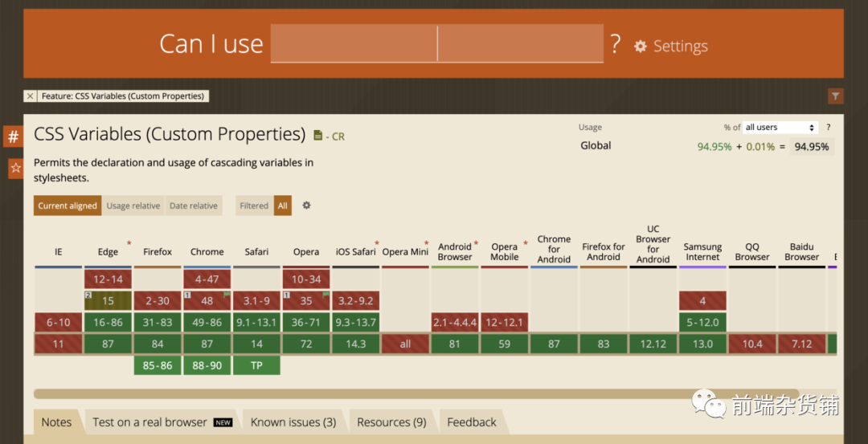
Task: Click the IE column header
Action: click(58, 251)
